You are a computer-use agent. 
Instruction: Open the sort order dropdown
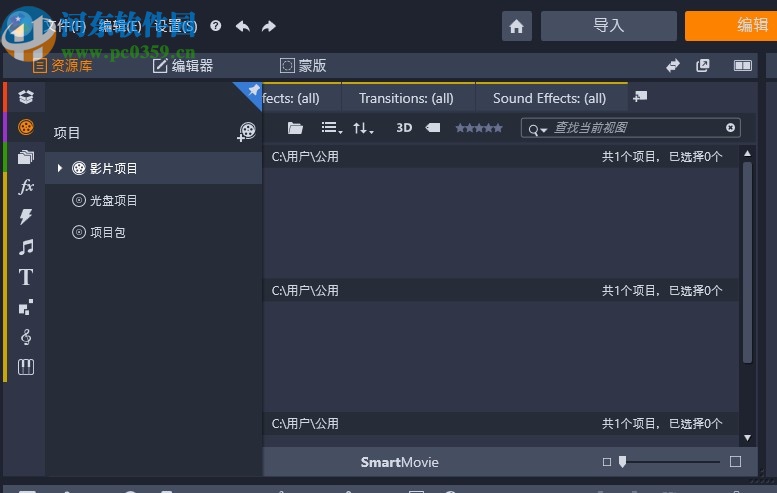(x=363, y=128)
